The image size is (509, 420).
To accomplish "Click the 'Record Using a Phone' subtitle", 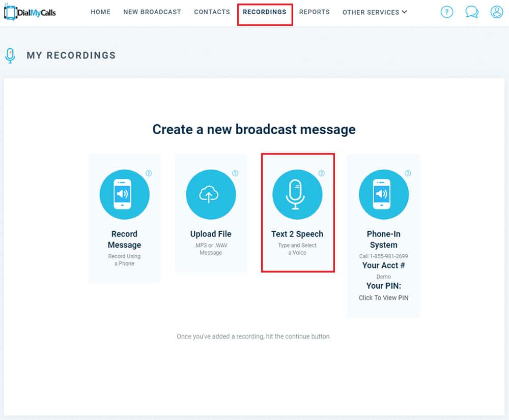I will pos(125,260).
